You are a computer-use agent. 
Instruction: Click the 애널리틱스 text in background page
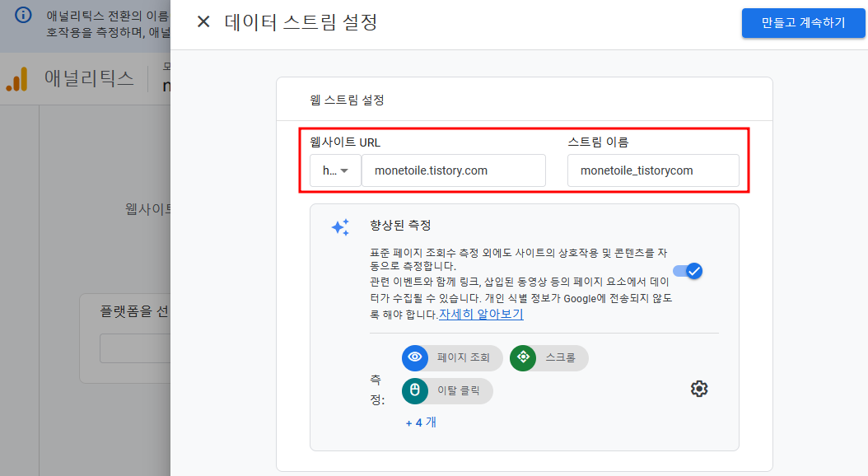pyautogui.click(x=89, y=78)
